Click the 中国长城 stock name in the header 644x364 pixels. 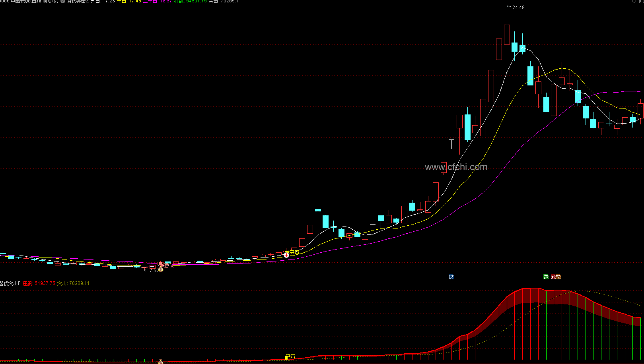(20, 1)
